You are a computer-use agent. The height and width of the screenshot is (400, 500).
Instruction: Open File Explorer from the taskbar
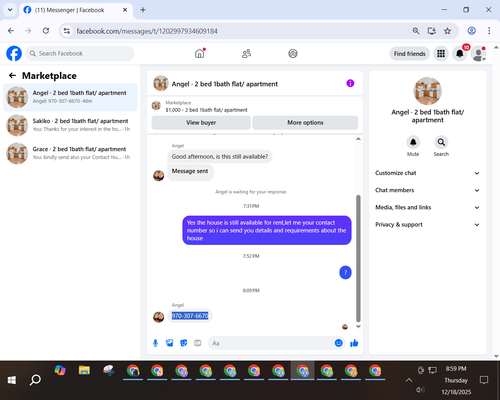[x=84, y=370]
